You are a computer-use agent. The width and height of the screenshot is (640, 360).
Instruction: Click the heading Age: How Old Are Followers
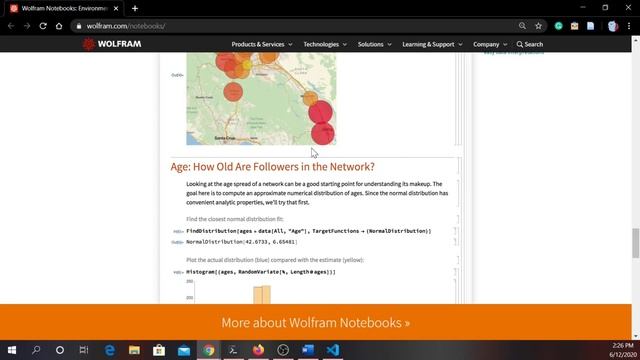point(273,167)
